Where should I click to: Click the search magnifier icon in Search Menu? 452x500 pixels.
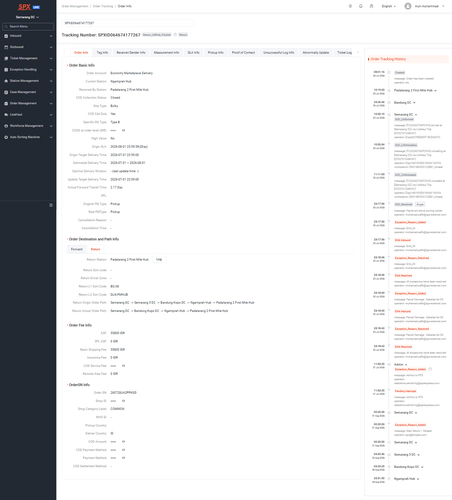(6, 27)
